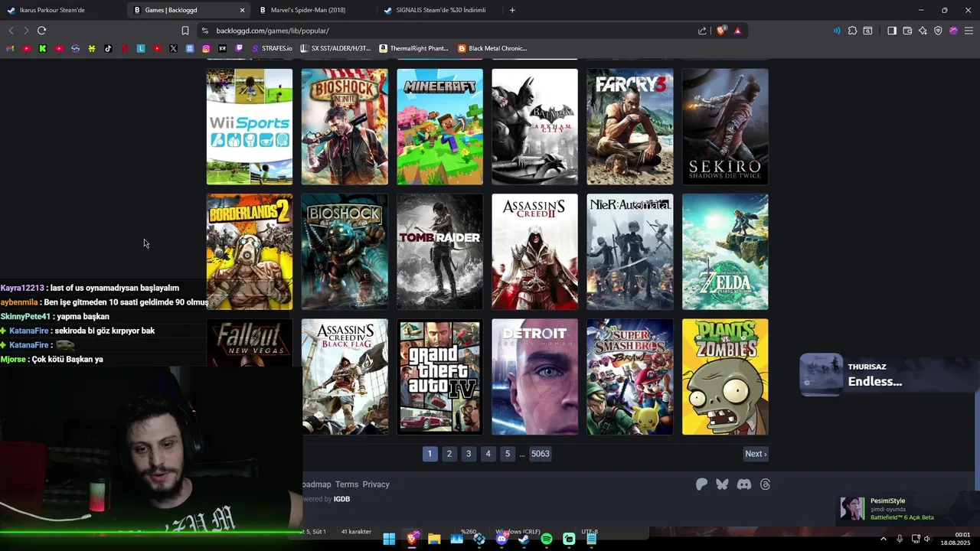Open the Discord icon in the footer
The width and height of the screenshot is (980, 551).
[x=743, y=484]
